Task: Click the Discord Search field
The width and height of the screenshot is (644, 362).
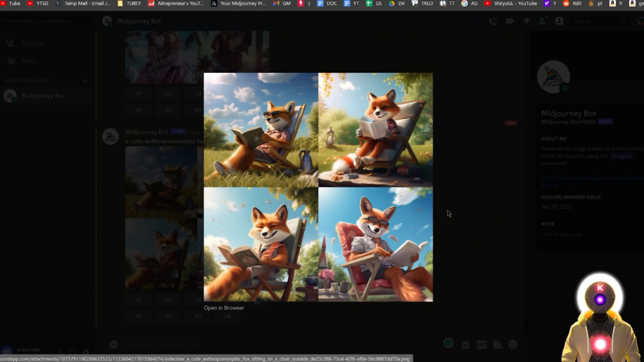Action: 599,21
